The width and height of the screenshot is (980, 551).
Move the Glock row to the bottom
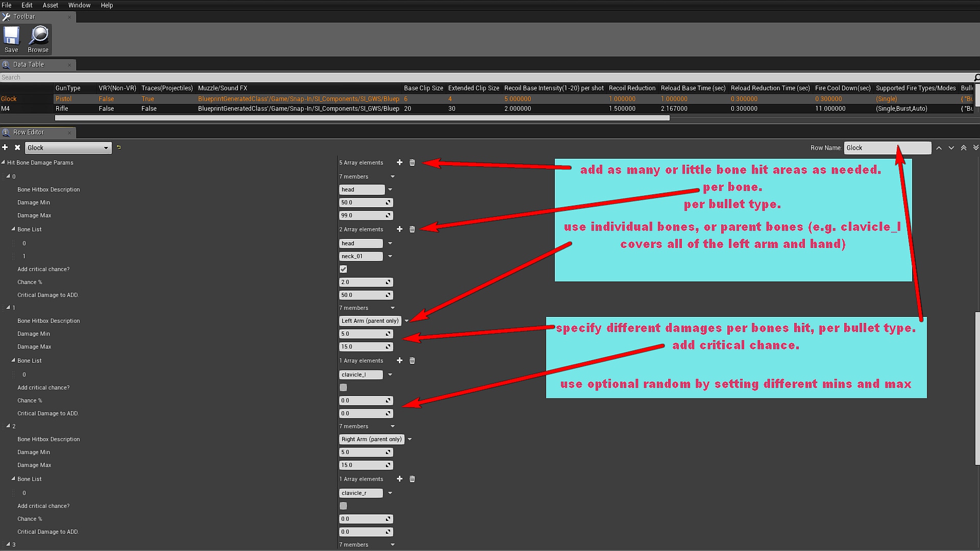pos(975,147)
